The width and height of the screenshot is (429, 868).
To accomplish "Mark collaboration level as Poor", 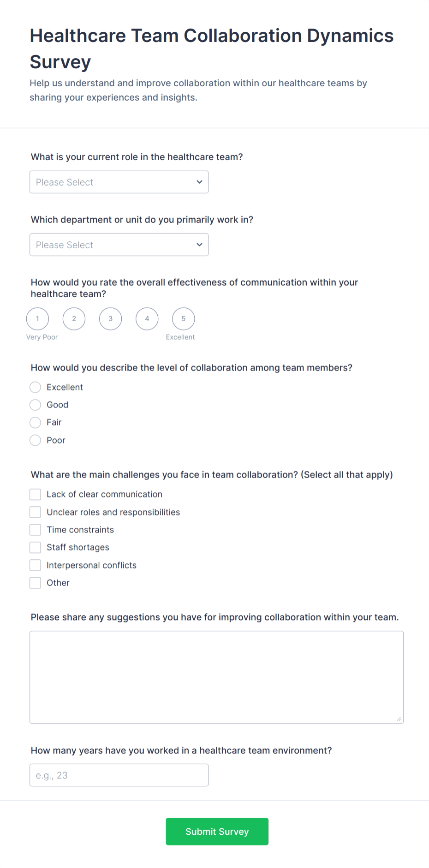I will click(x=35, y=440).
